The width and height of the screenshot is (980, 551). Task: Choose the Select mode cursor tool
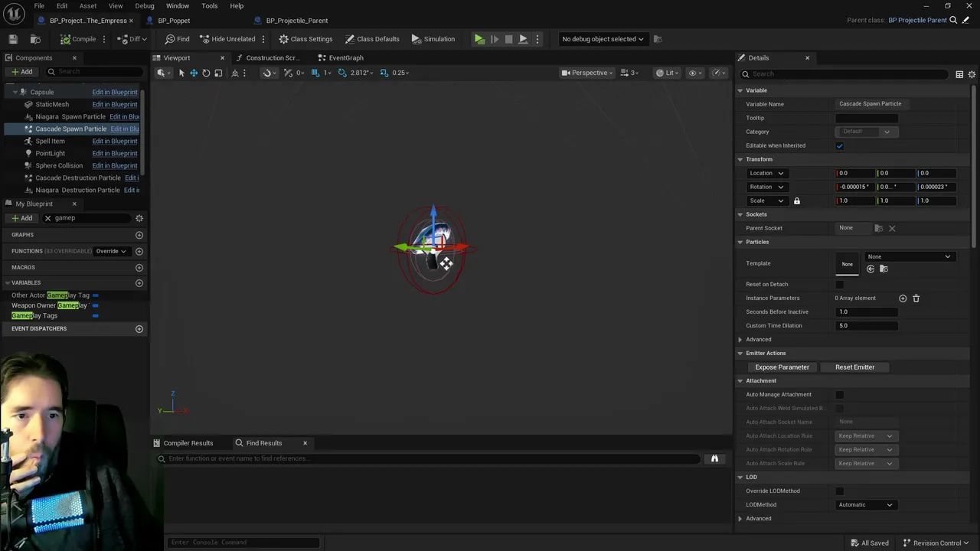pos(181,73)
